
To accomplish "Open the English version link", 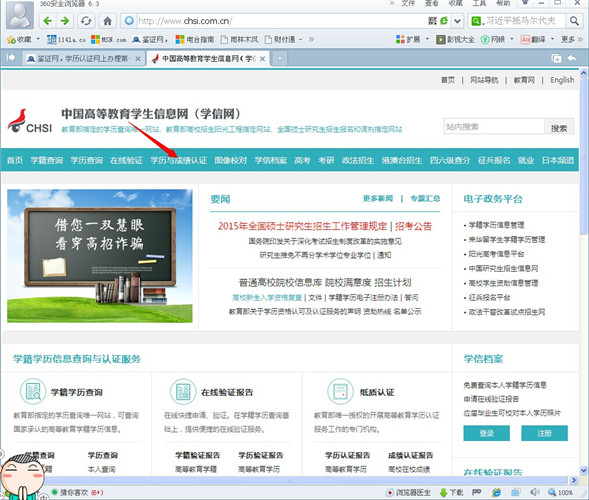I will click(x=562, y=80).
